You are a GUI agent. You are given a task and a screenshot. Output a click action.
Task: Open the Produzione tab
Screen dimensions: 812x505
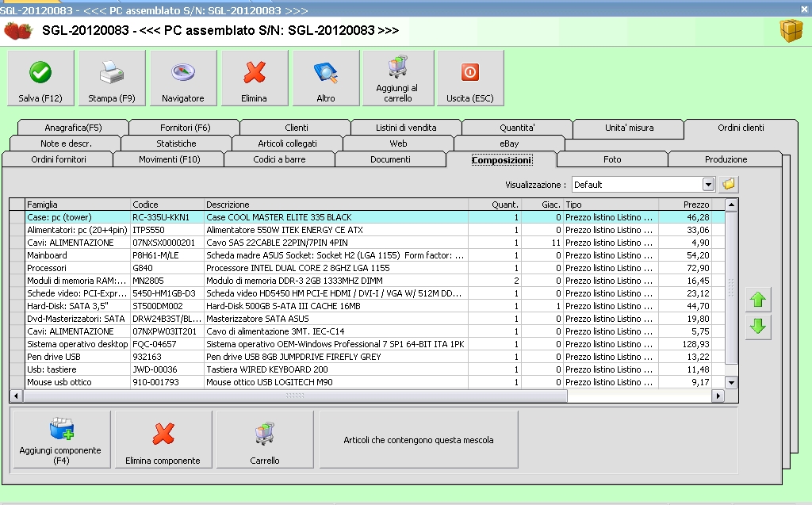[x=726, y=159]
